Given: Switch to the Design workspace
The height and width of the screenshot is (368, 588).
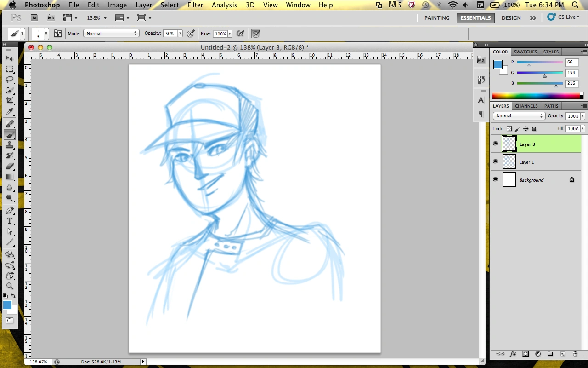Looking at the screenshot, I should [511, 17].
